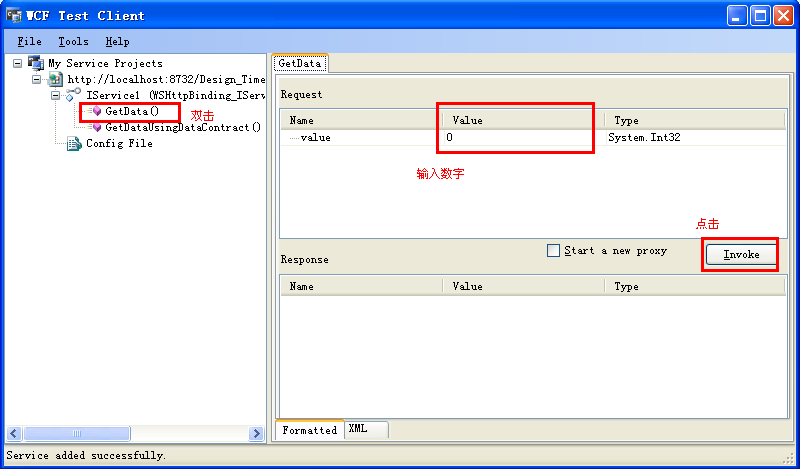Viewport: 800px width, 469px height.
Task: Click the localhost:8732 service host icon
Action: [x=56, y=79]
